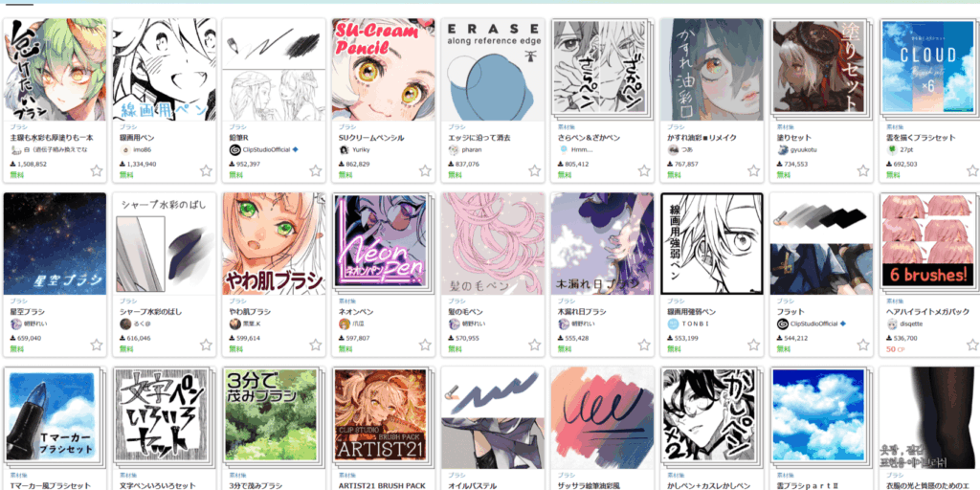Open the 6 brushes! hair highlight thumbnail
This screenshot has height=490, width=980.
point(929,243)
